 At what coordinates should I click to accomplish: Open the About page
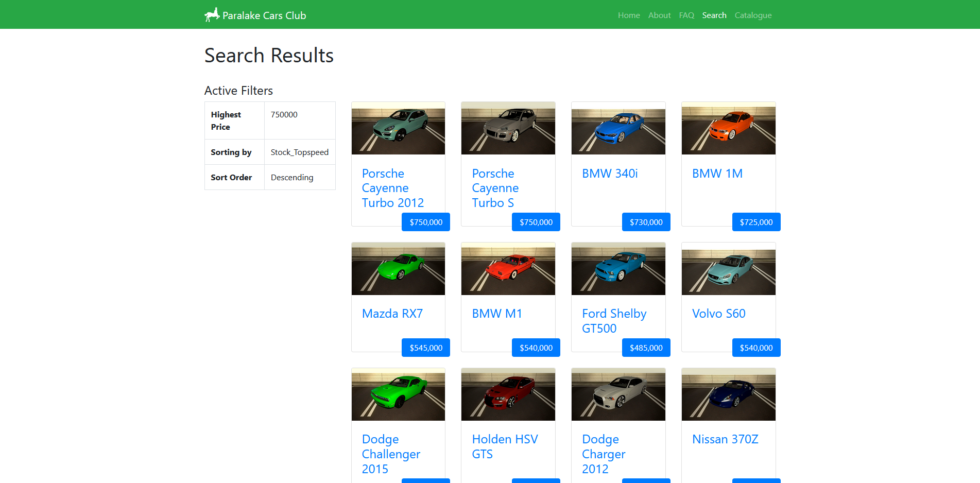point(659,15)
